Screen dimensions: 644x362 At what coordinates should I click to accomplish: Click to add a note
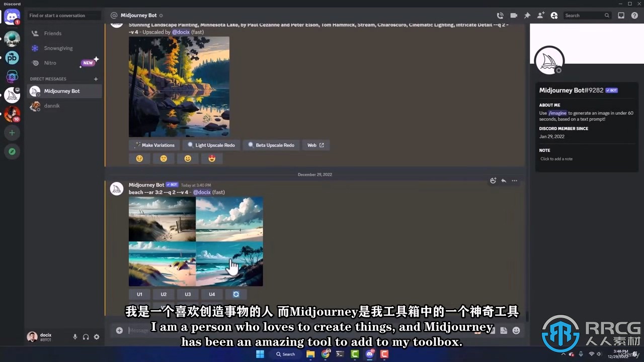click(x=556, y=159)
